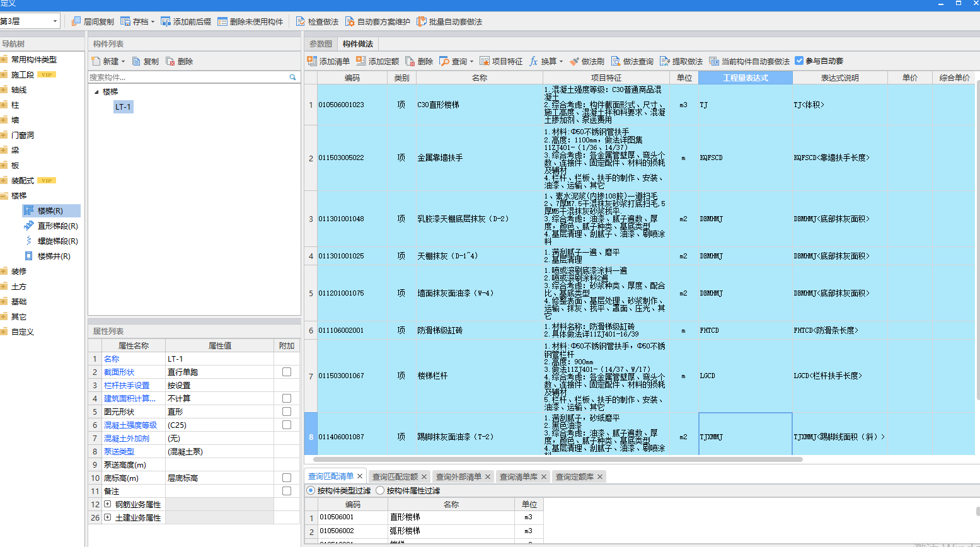Click 做法刷 brush icon

574,61
